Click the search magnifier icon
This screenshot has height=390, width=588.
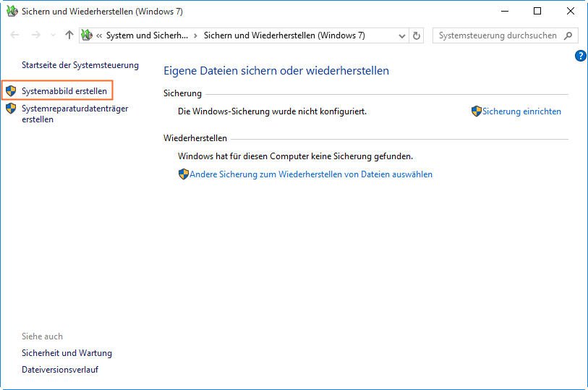point(568,35)
